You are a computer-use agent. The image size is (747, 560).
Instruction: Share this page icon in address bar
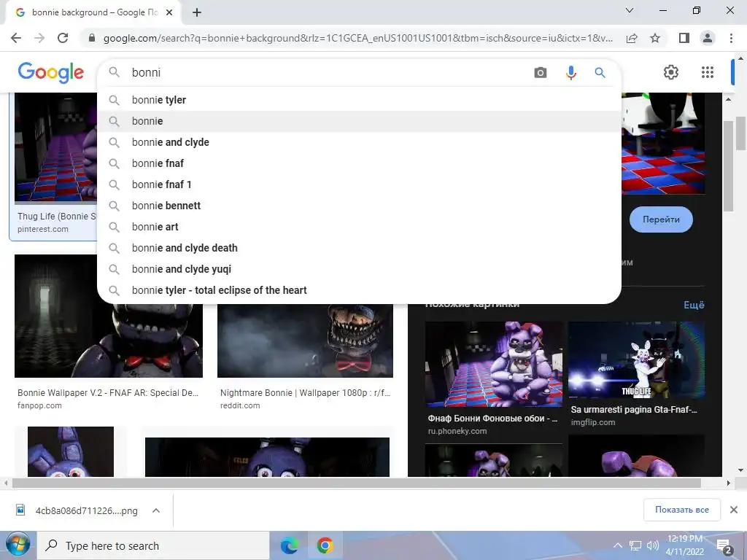point(632,38)
